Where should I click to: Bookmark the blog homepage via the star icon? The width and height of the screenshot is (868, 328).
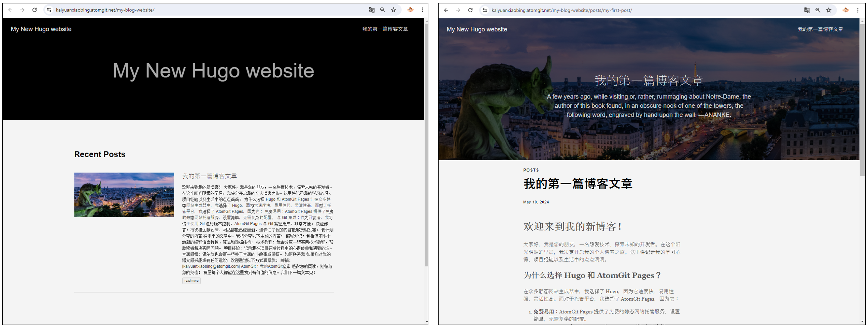pos(394,10)
